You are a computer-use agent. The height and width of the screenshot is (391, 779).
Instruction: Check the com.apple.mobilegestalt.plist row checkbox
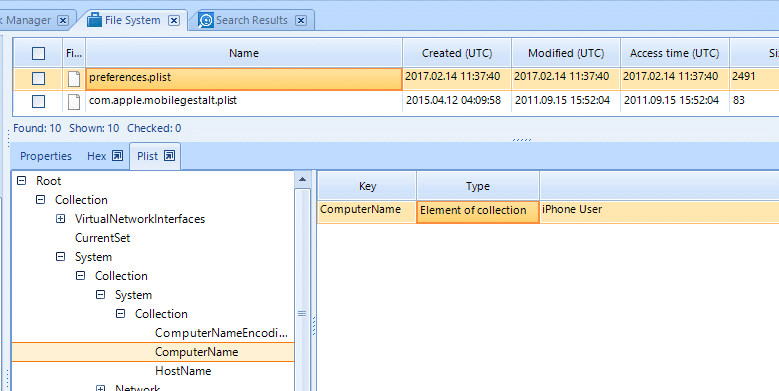click(38, 102)
